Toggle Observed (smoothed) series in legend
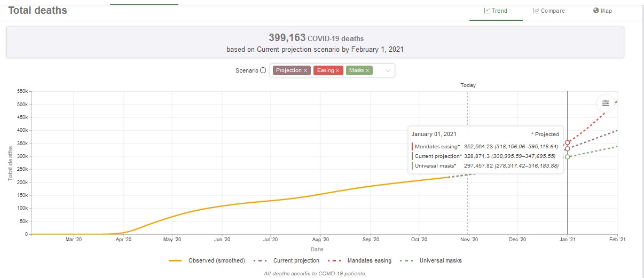This screenshot has width=644, height=278. click(x=207, y=260)
